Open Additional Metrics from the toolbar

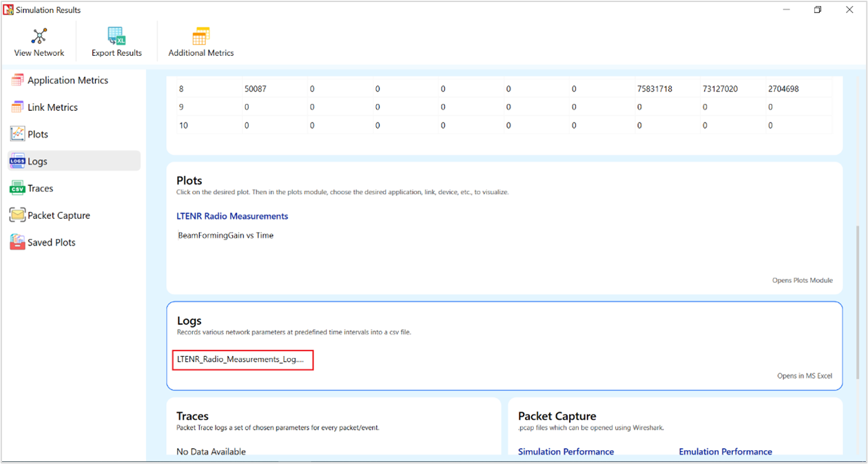click(201, 36)
